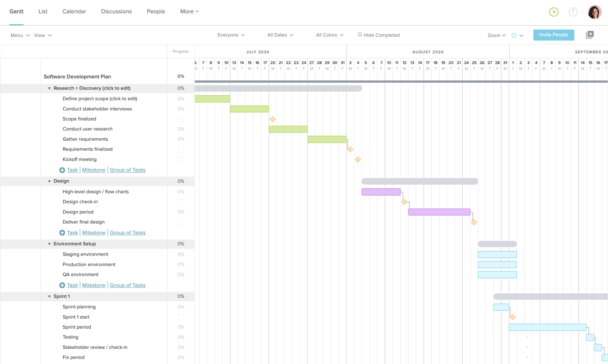Collapse the Research + Discovery section
Viewport: 608px width, 364px height.
[x=49, y=88]
